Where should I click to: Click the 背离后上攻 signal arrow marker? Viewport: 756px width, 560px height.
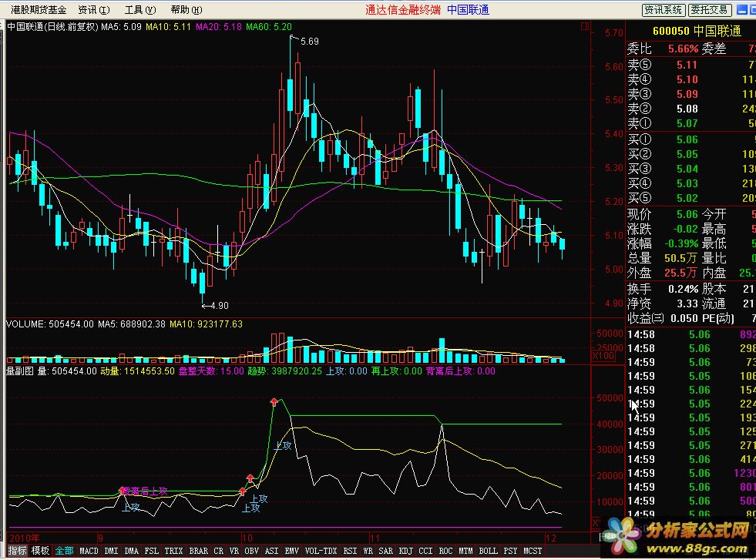(x=122, y=491)
